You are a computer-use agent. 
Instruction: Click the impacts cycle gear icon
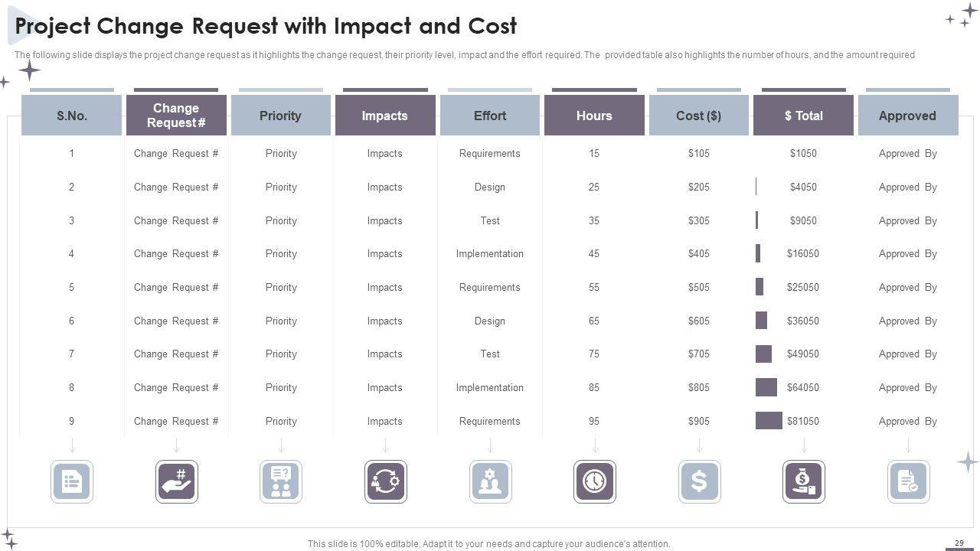click(386, 481)
